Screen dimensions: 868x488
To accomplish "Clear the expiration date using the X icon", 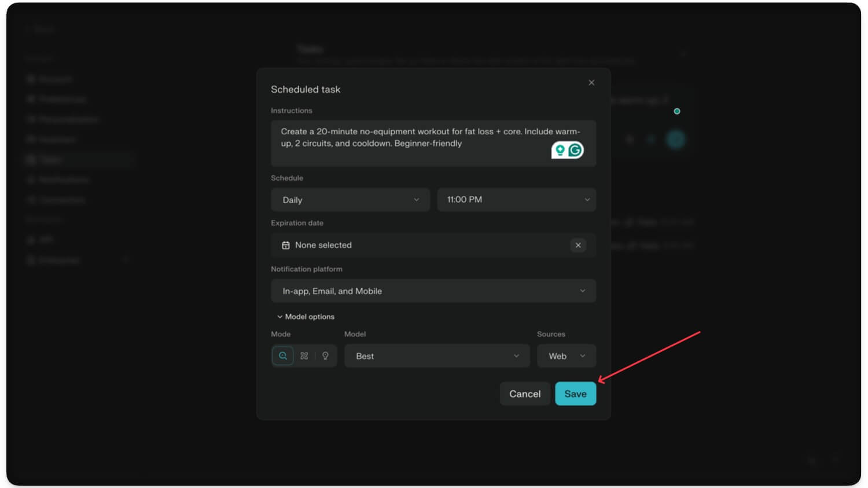I will click(578, 245).
